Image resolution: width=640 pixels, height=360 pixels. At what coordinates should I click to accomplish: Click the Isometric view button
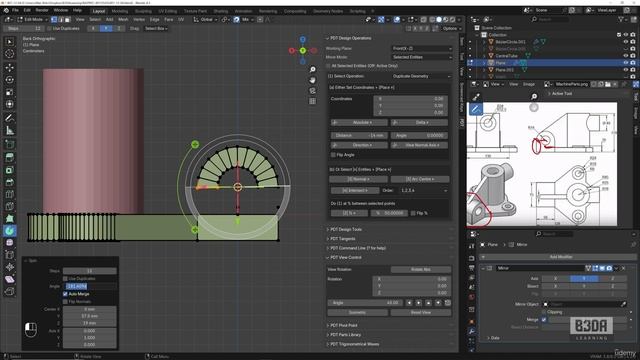point(357,313)
